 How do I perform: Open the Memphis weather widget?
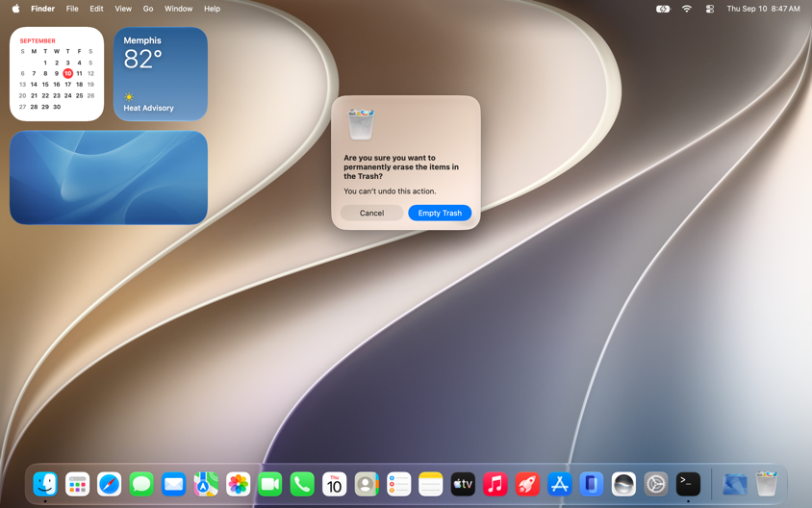click(x=161, y=74)
